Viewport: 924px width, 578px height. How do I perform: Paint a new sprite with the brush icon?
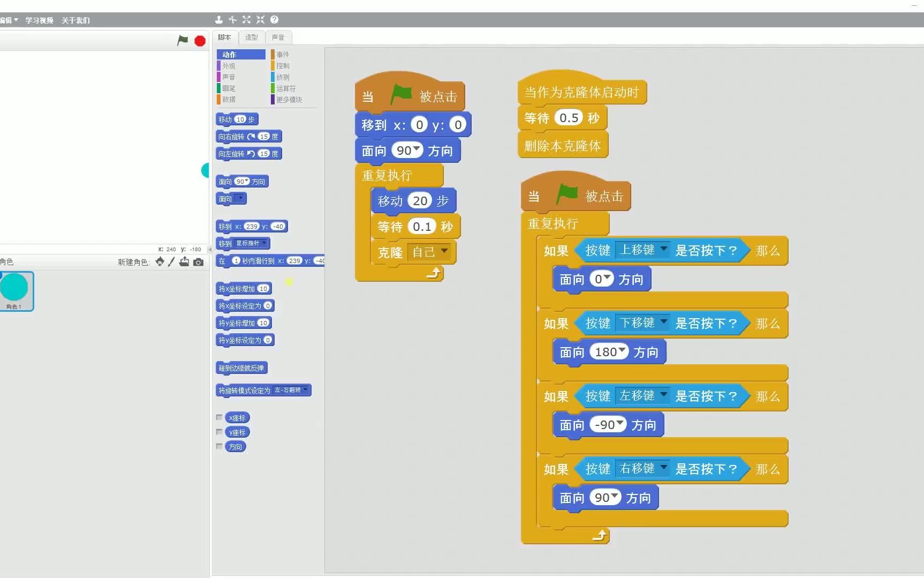171,262
